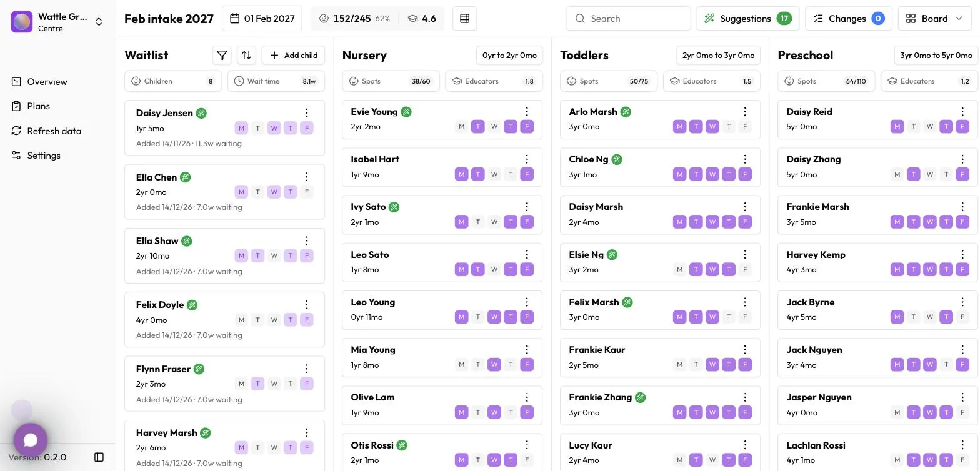Open the Board view dropdown

[x=936, y=19]
